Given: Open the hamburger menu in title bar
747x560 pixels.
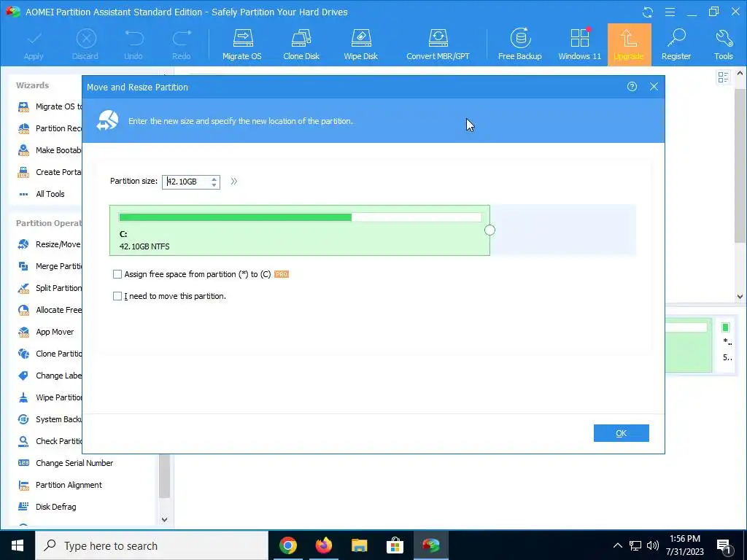Looking at the screenshot, I should point(670,12).
